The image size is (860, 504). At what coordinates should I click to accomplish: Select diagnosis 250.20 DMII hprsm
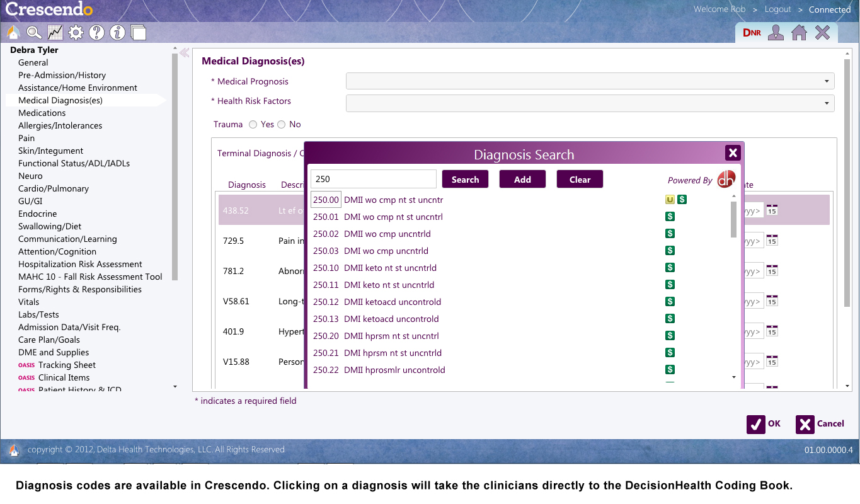376,336
